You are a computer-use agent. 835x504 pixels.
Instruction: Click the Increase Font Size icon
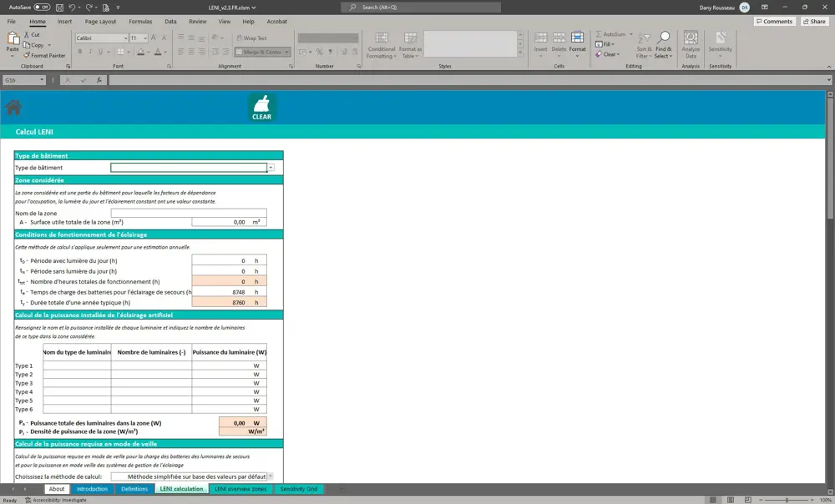coord(154,38)
